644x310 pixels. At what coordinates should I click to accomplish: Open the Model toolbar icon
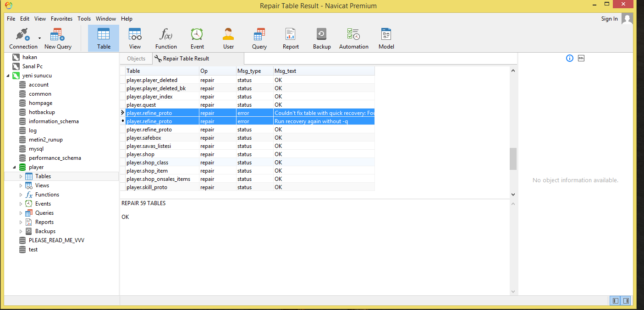coord(386,35)
